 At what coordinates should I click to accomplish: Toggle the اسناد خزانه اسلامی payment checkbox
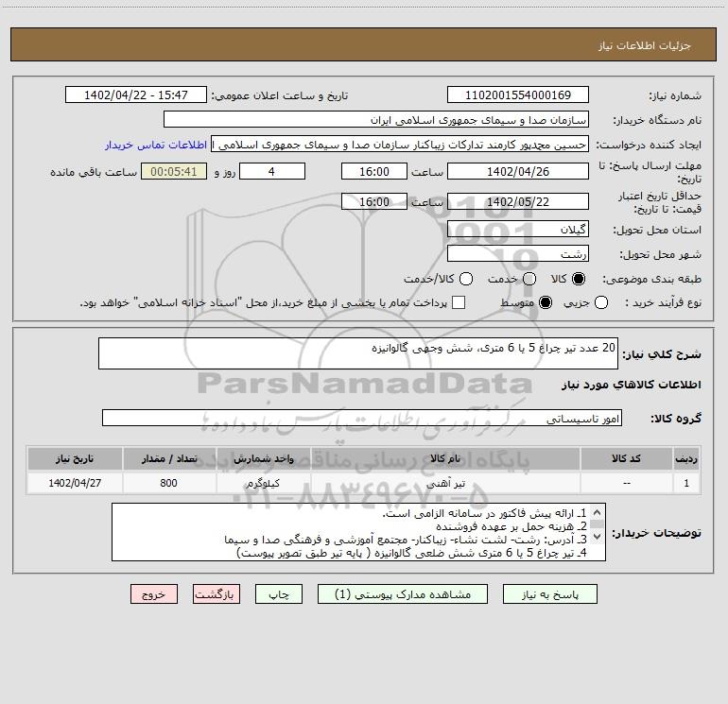(x=459, y=302)
